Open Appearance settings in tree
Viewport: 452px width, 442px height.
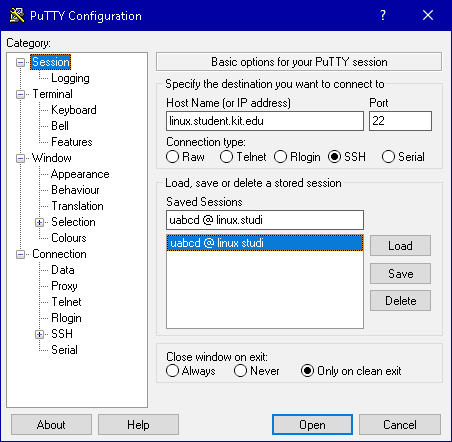80,174
